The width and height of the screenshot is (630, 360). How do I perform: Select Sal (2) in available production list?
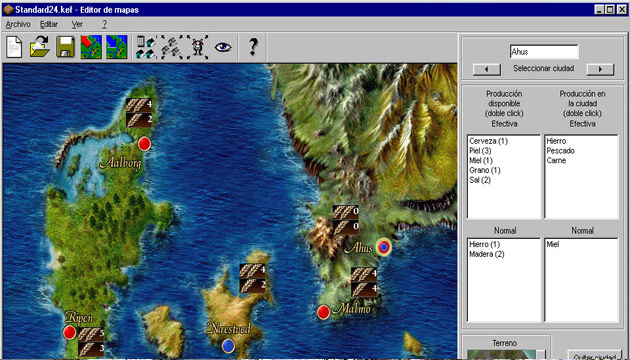click(x=480, y=180)
